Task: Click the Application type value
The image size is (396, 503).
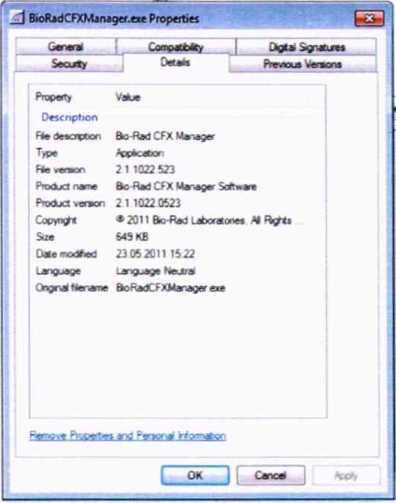Action: click(x=140, y=153)
